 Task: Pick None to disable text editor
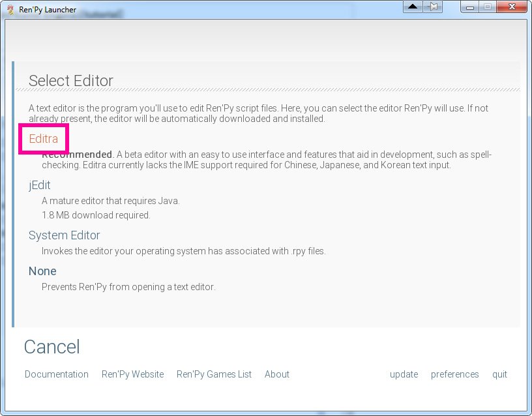pos(42,271)
